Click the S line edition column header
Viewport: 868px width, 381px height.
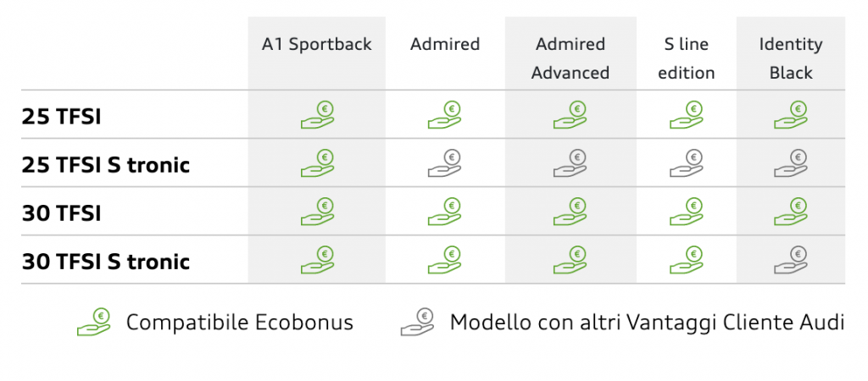click(x=687, y=58)
